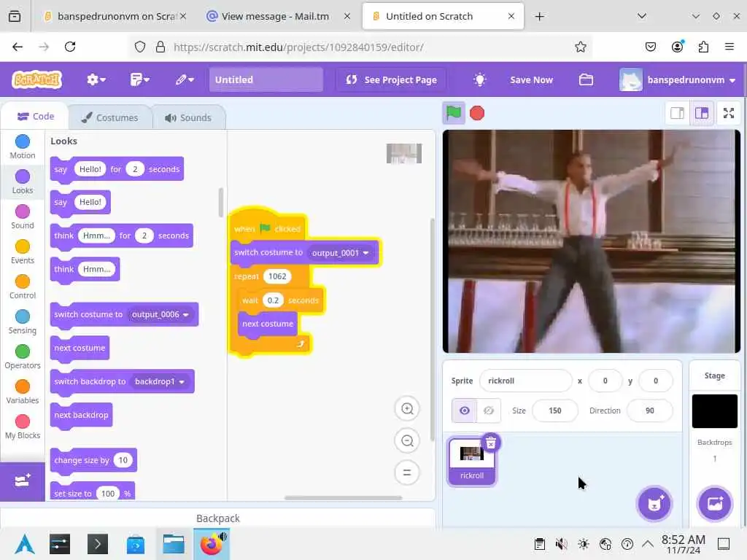The width and height of the screenshot is (747, 560).
Task: Go back to previous page
Action: coord(18,47)
